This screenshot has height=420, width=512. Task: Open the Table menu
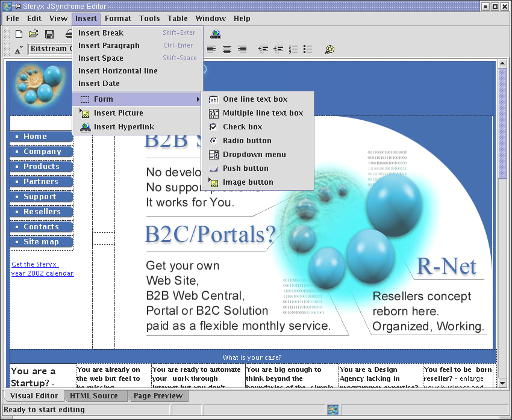(177, 19)
